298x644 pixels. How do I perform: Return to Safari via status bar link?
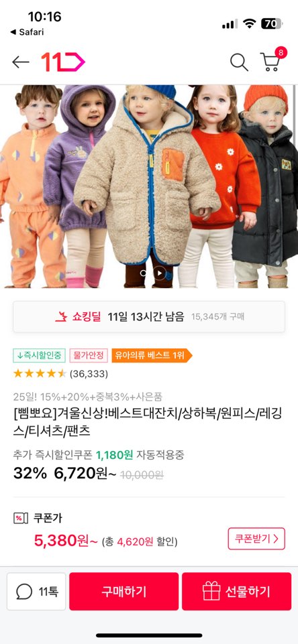27,32
